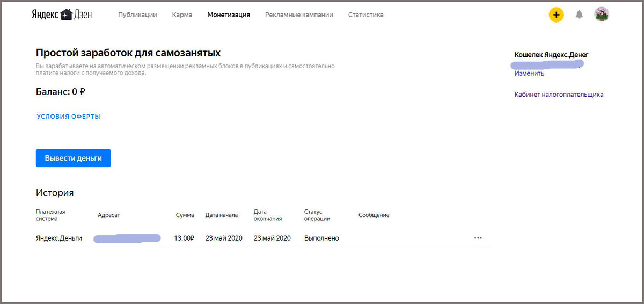Click the Дата окончания column header
The image size is (644, 304).
click(267, 215)
